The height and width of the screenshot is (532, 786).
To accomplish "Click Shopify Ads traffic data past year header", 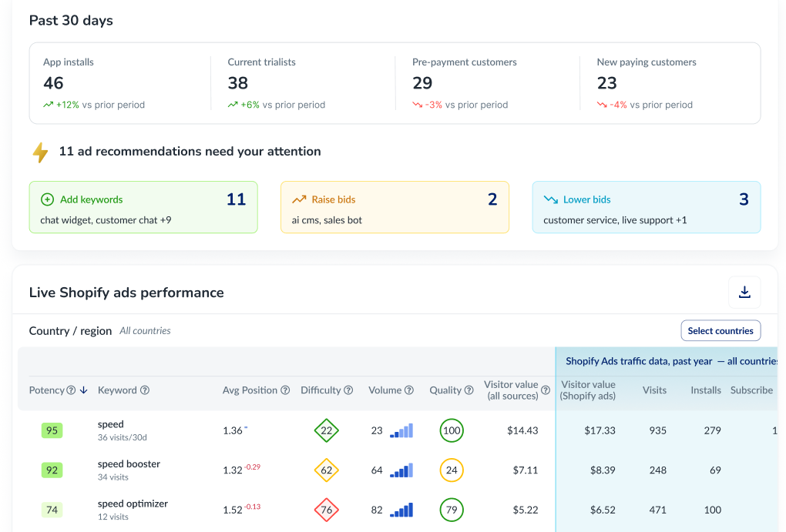I will tap(671, 361).
